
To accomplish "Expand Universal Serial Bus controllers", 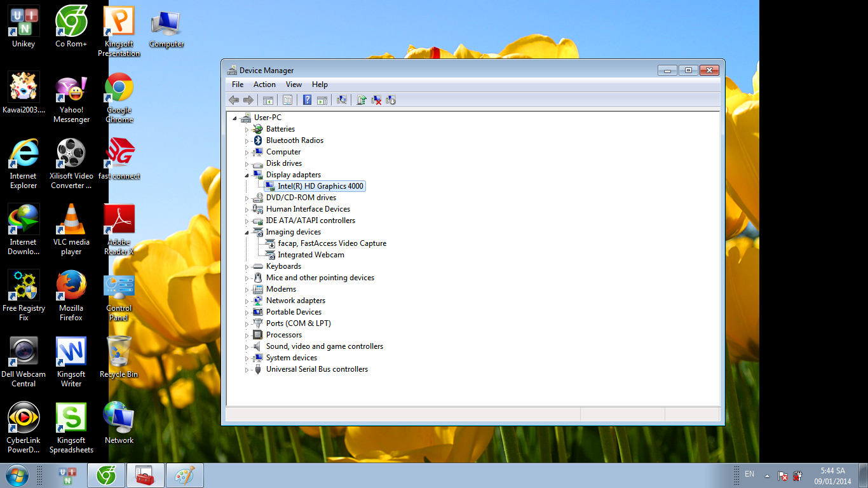I will click(x=247, y=370).
